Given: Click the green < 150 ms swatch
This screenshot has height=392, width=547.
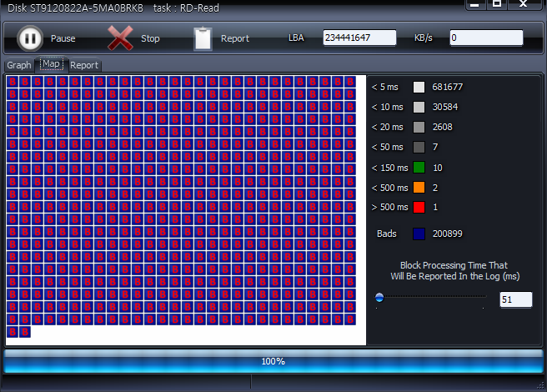Looking at the screenshot, I should coord(419,168).
